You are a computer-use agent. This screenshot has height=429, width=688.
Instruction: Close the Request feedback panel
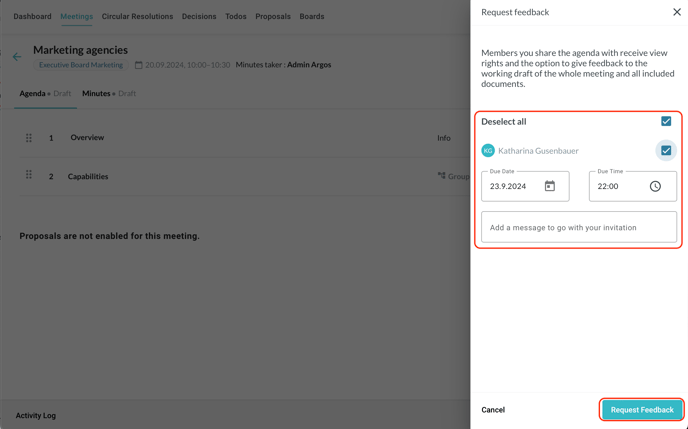(x=676, y=12)
